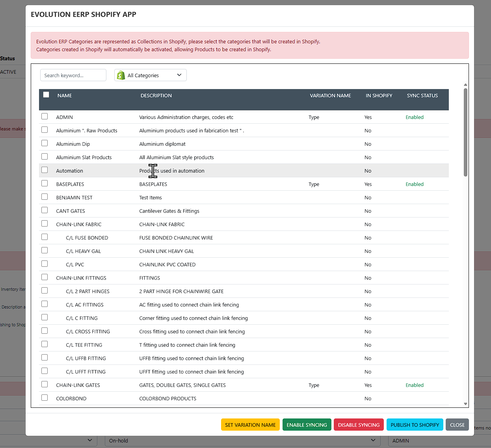Click the CHAIN-LINK FITTINGS row name

(81, 278)
